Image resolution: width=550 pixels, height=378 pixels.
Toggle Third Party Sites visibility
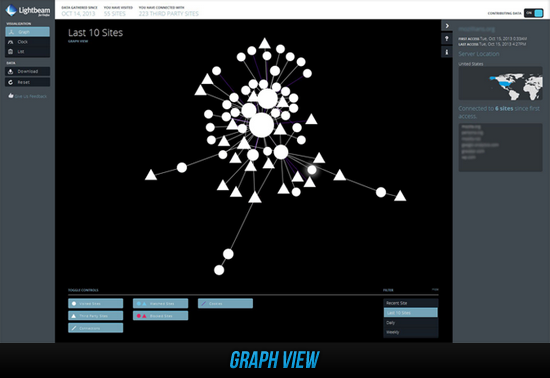coord(96,316)
